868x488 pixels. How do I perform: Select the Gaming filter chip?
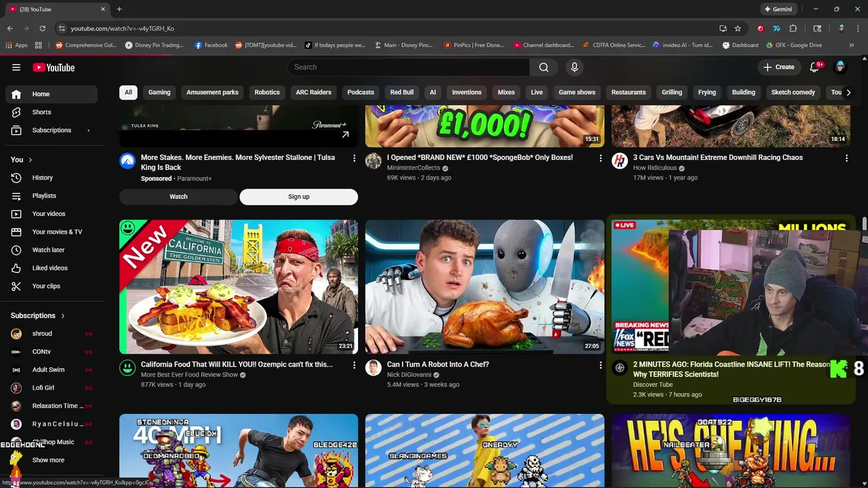tap(159, 92)
